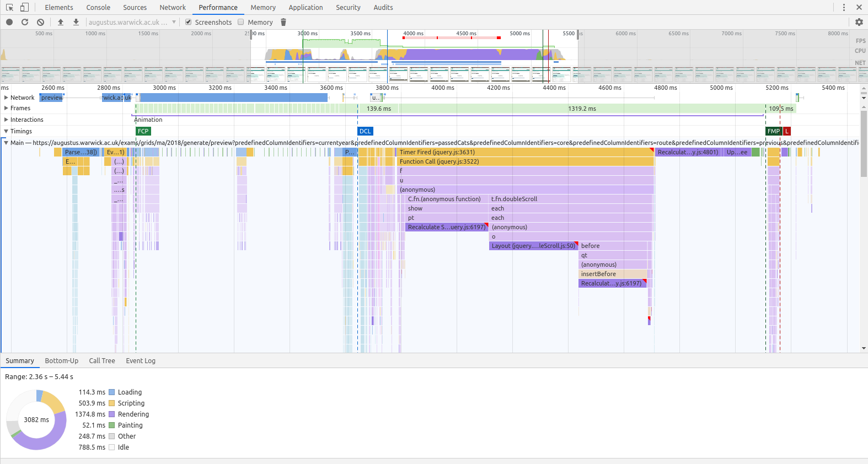Select the Function Call jquery.js:3522 bar
868x464 pixels.
click(525, 161)
